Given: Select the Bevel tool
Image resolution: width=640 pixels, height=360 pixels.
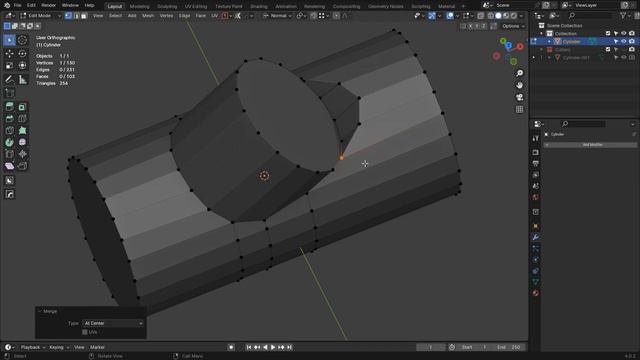Looking at the screenshot, I should [9, 119].
